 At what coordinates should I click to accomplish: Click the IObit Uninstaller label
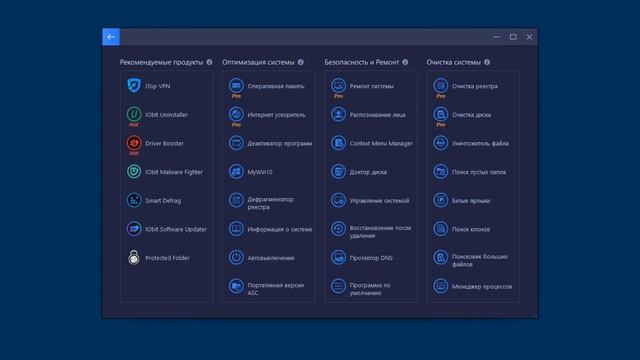click(167, 115)
